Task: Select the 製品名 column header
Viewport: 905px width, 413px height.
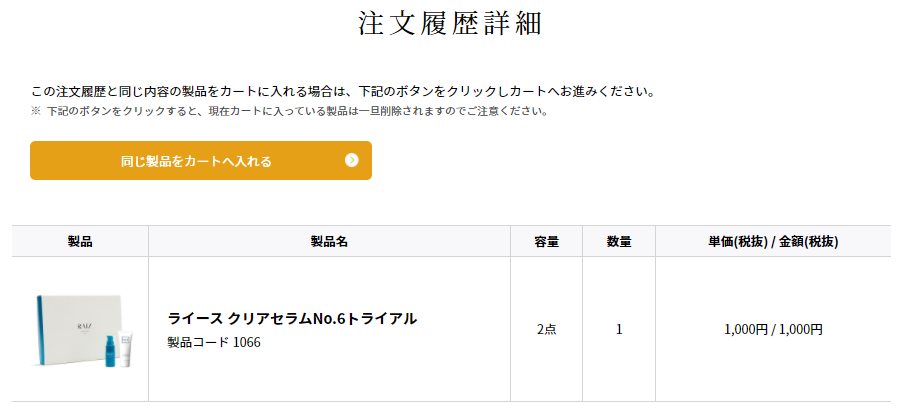Action: pos(329,242)
